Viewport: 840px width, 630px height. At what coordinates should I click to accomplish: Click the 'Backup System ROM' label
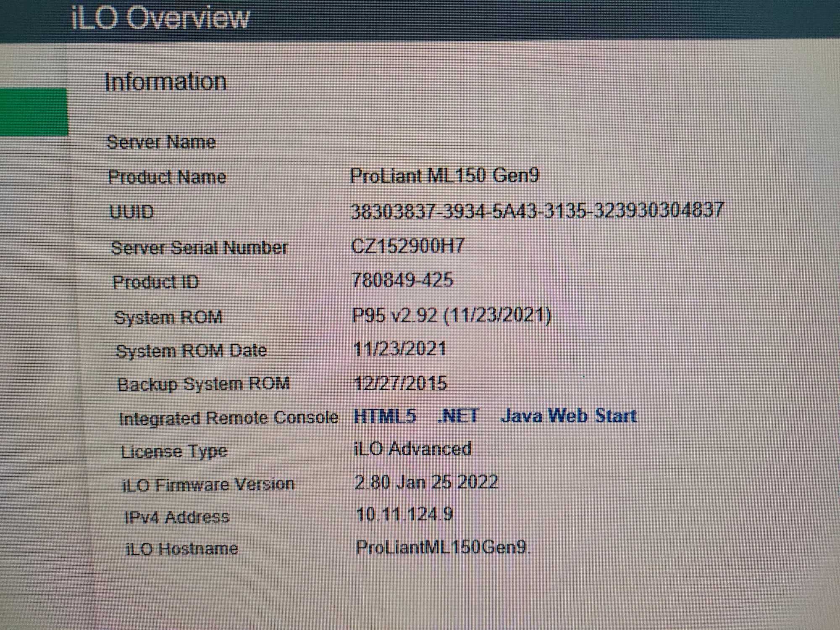tap(204, 384)
